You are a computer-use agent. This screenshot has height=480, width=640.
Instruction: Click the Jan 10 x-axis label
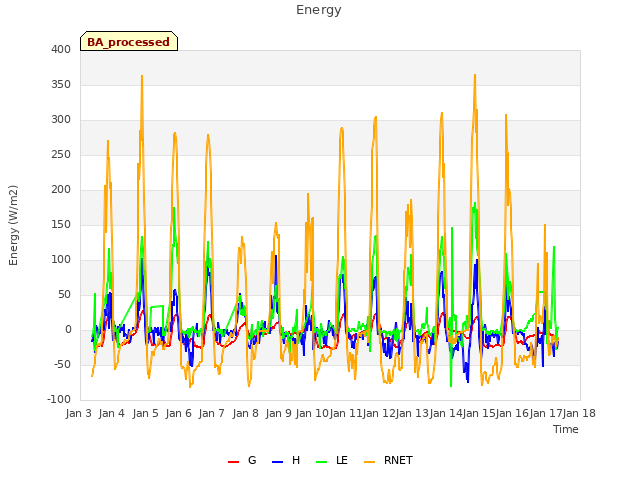point(312,413)
